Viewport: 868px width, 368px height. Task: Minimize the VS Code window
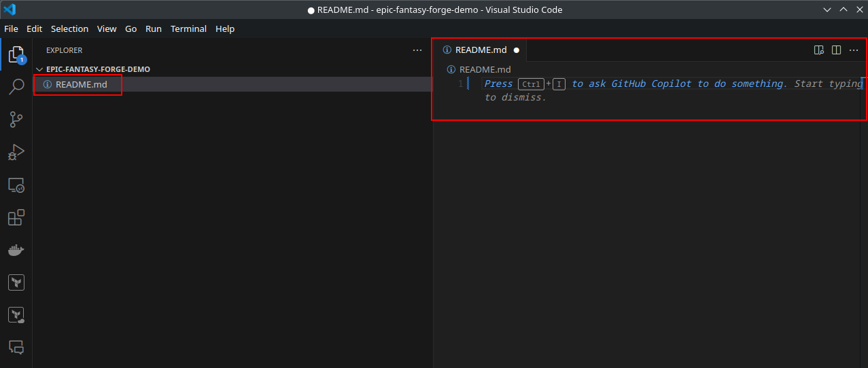pos(827,10)
